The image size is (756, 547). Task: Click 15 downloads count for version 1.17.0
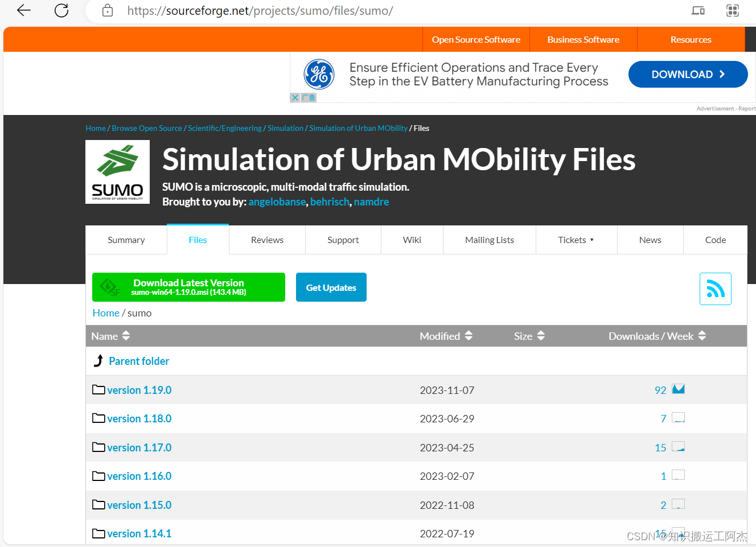(660, 447)
